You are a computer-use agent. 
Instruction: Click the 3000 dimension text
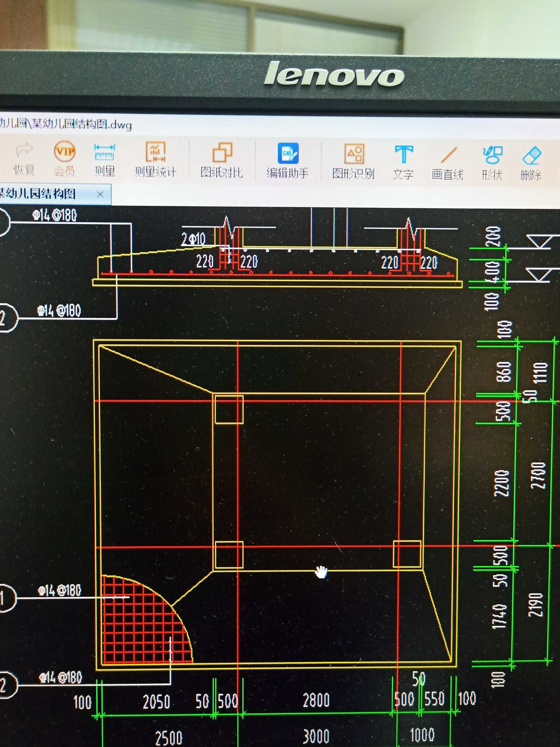[x=316, y=737]
